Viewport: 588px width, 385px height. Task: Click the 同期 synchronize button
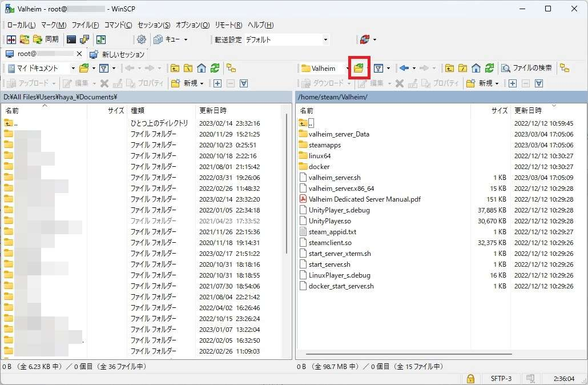click(46, 39)
